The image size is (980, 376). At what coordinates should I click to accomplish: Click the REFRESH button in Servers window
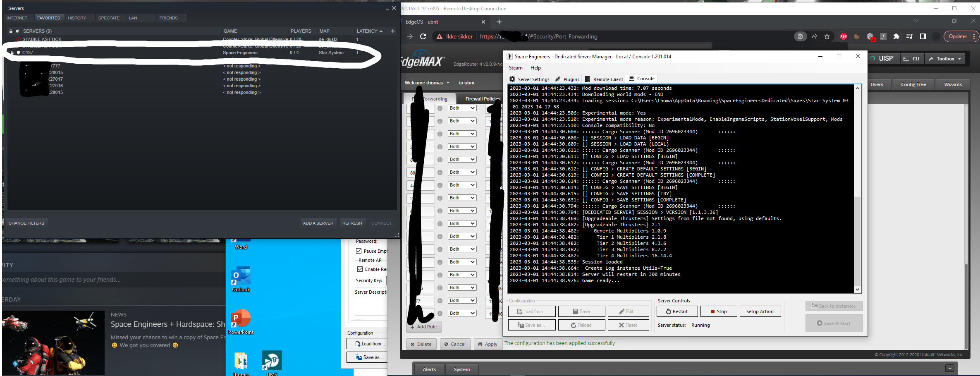pos(352,223)
